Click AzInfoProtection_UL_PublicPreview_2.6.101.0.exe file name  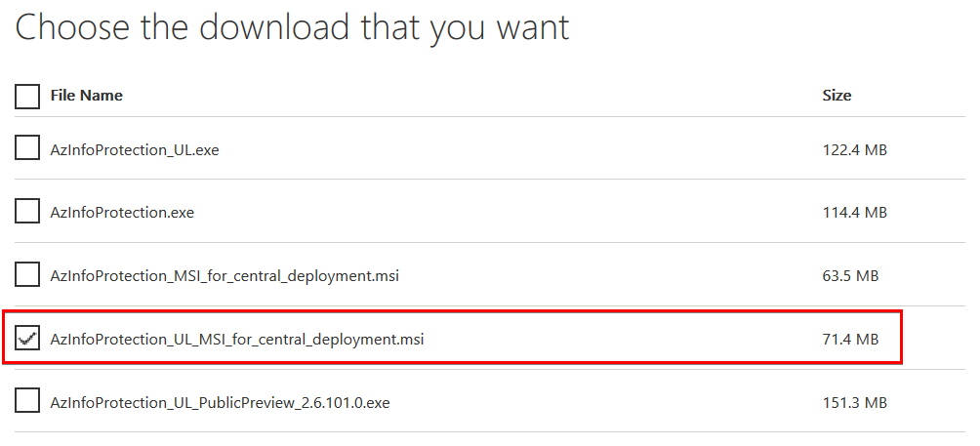(220, 403)
